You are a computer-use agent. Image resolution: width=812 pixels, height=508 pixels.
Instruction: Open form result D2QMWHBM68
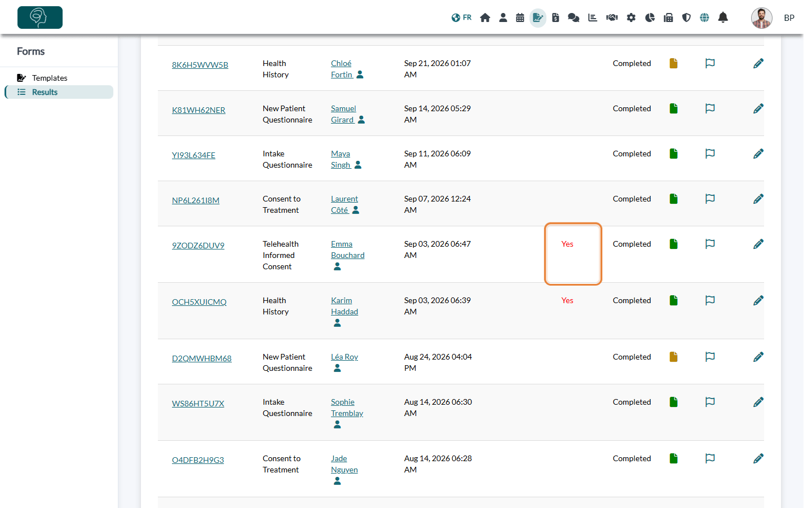click(x=202, y=358)
